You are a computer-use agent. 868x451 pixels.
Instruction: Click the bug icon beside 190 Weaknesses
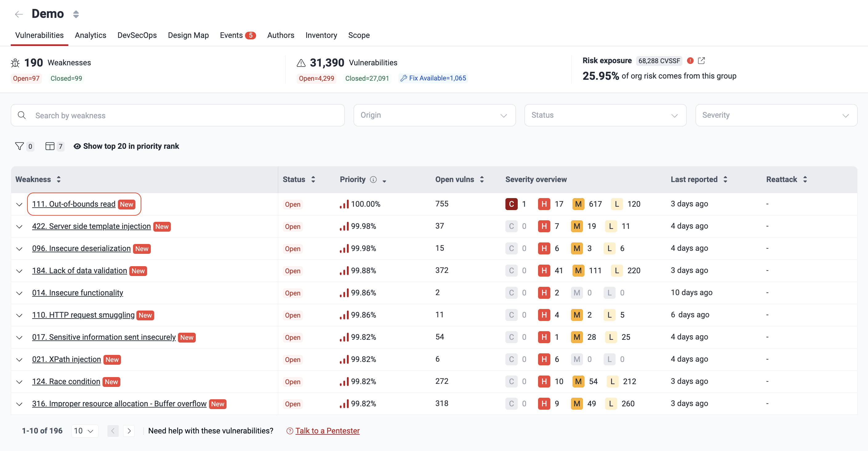click(x=14, y=63)
